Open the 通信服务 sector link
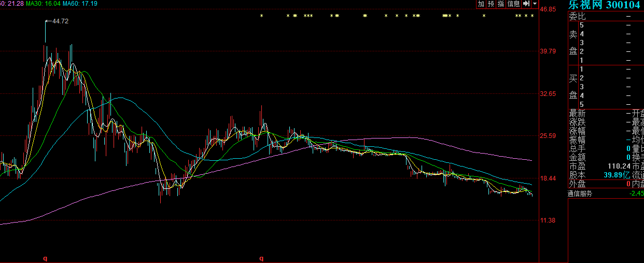Screen dimensions: 644x263 pos(580,193)
